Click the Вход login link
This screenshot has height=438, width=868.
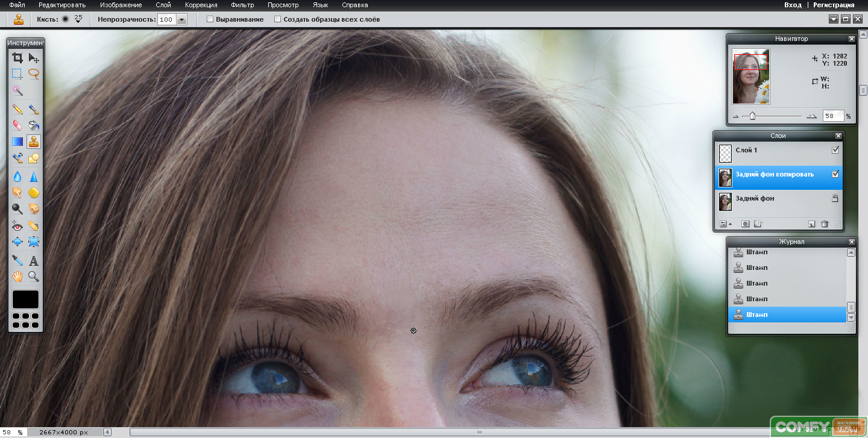pos(793,5)
